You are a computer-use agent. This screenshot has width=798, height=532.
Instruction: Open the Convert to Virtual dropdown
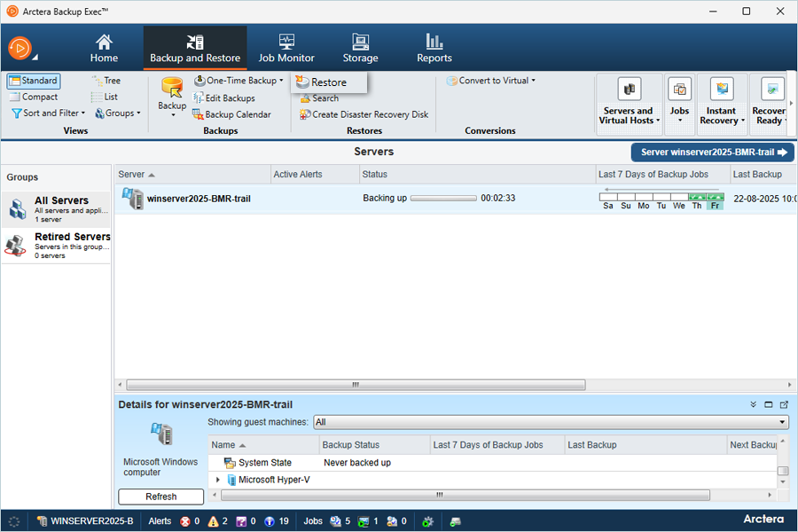(490, 81)
